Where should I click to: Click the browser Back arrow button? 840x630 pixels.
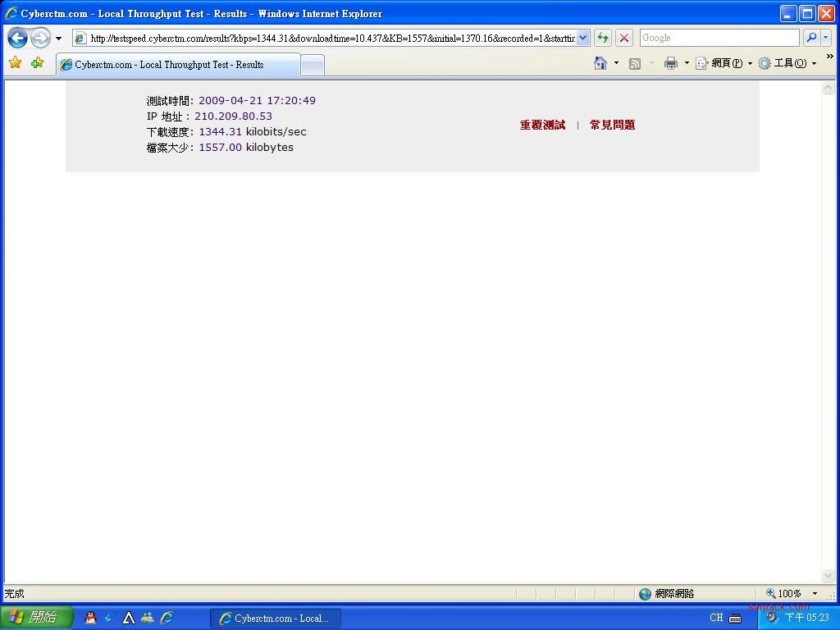[x=17, y=38]
